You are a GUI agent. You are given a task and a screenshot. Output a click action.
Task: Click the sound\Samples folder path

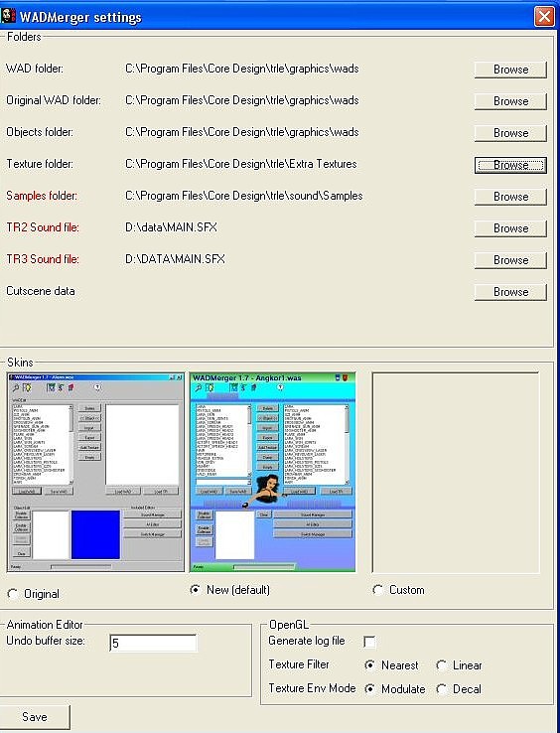(x=244, y=196)
